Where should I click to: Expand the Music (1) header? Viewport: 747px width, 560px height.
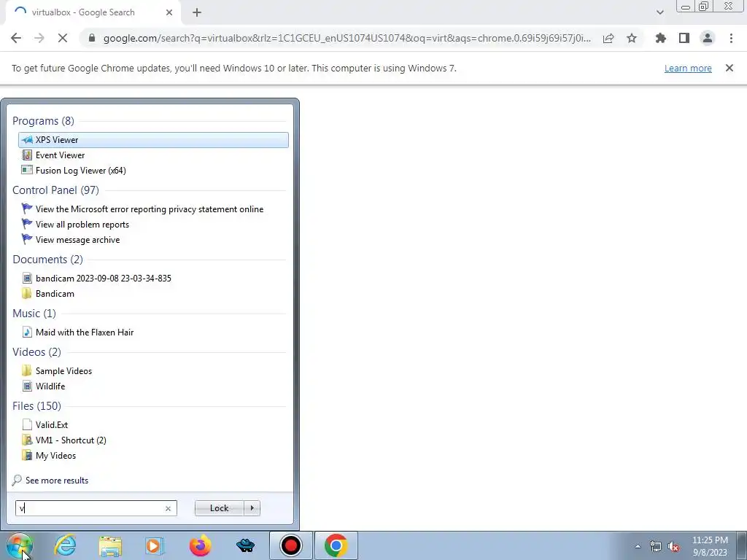[x=34, y=314]
